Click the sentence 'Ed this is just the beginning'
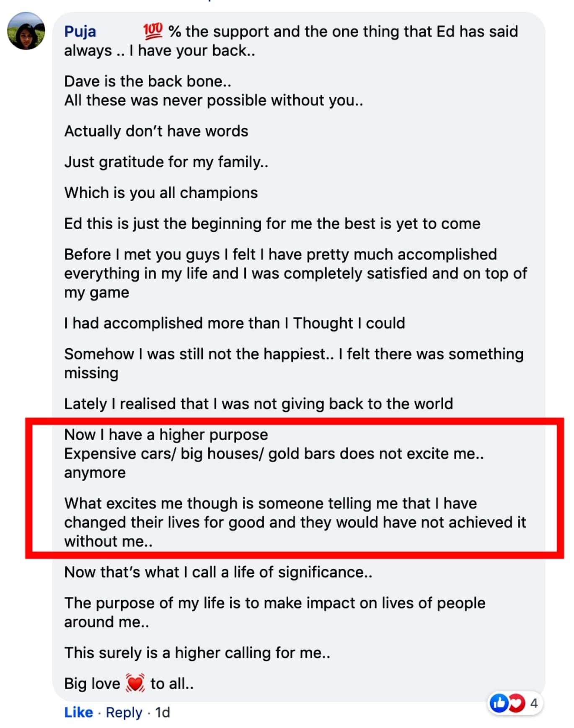The height and width of the screenshot is (728, 574). pos(272,223)
